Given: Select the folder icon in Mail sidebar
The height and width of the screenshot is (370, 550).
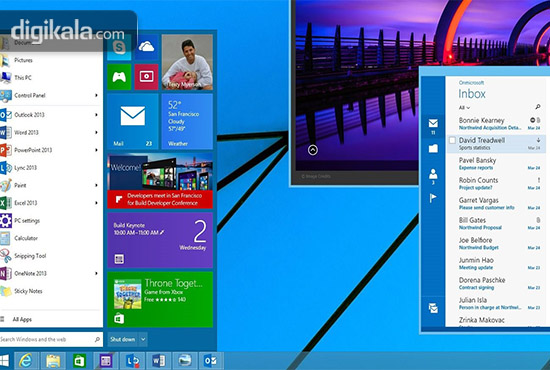Looking at the screenshot, I should (x=433, y=148).
